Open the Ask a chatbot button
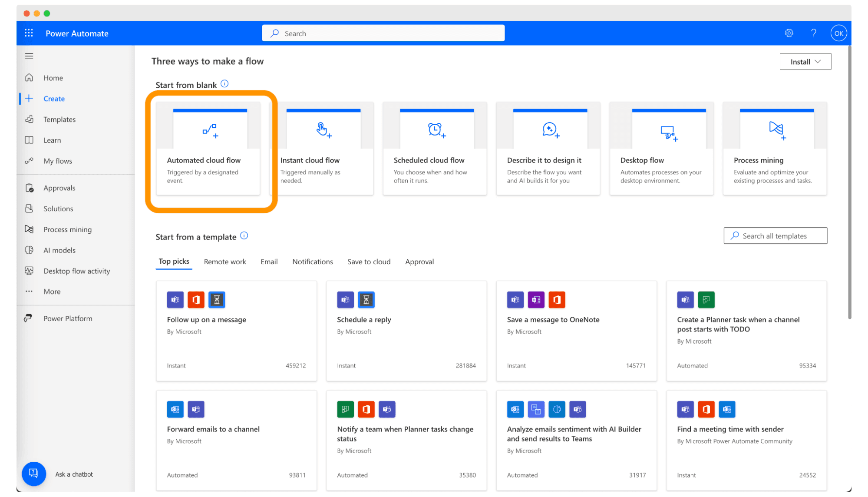Image resolution: width=868 pixels, height=497 pixels. [34, 474]
